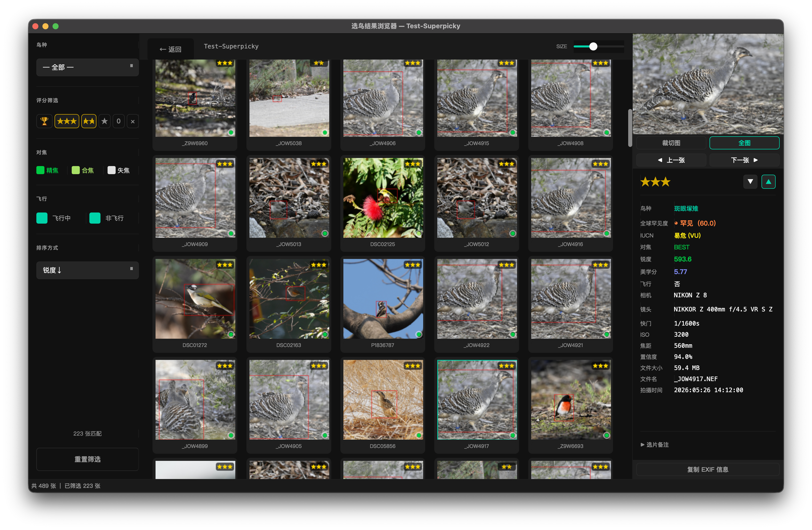Click the three gold stars rating
Screen dimensions: 812x530
pyautogui.click(x=655, y=182)
